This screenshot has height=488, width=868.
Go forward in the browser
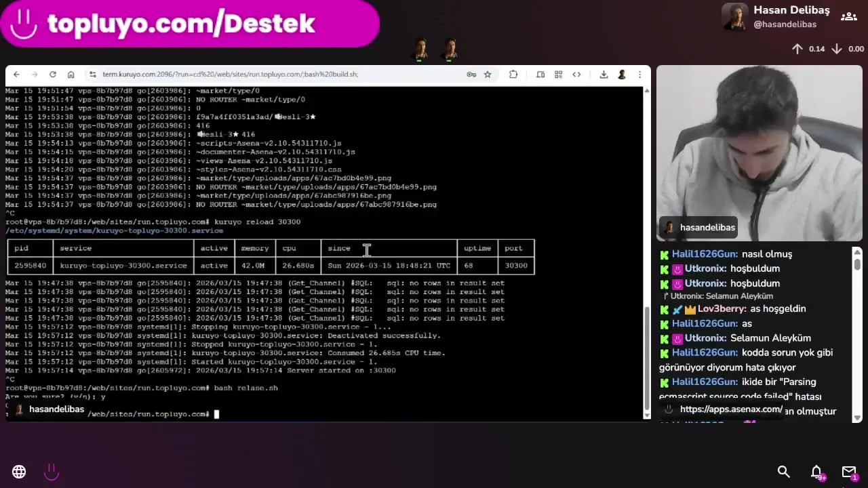pyautogui.click(x=34, y=75)
